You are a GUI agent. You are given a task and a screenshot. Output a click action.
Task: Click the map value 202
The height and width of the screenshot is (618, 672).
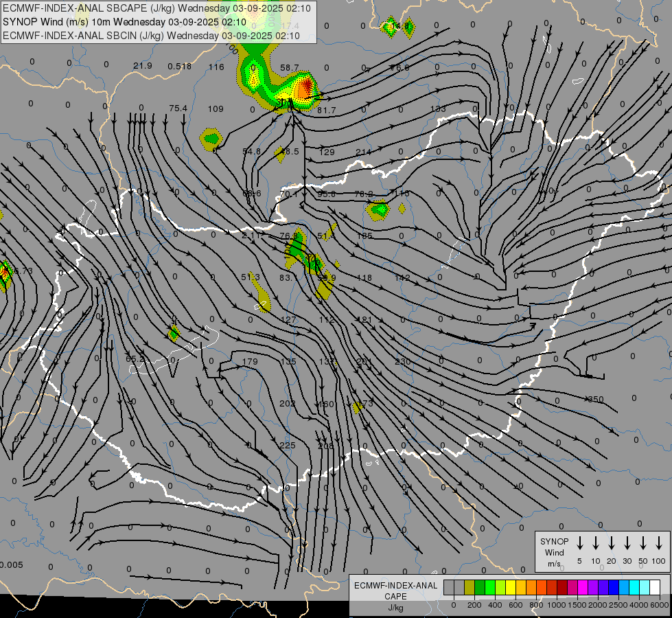coord(287,404)
